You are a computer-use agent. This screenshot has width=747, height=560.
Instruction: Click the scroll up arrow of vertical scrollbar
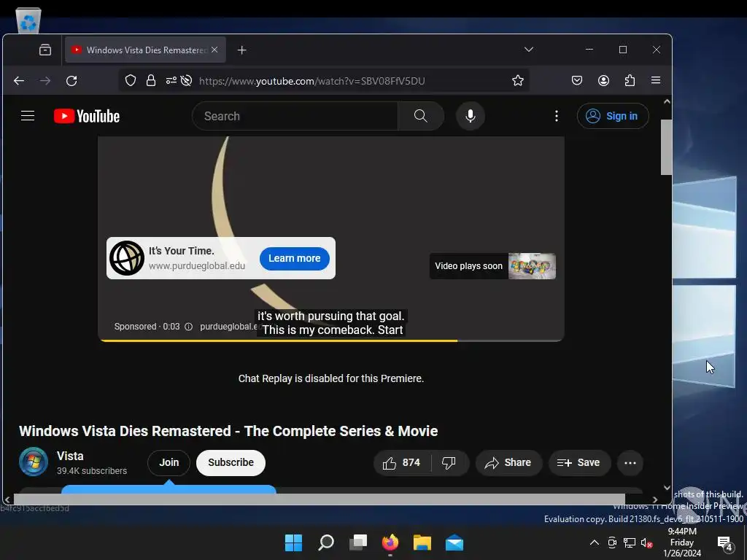pyautogui.click(x=667, y=101)
